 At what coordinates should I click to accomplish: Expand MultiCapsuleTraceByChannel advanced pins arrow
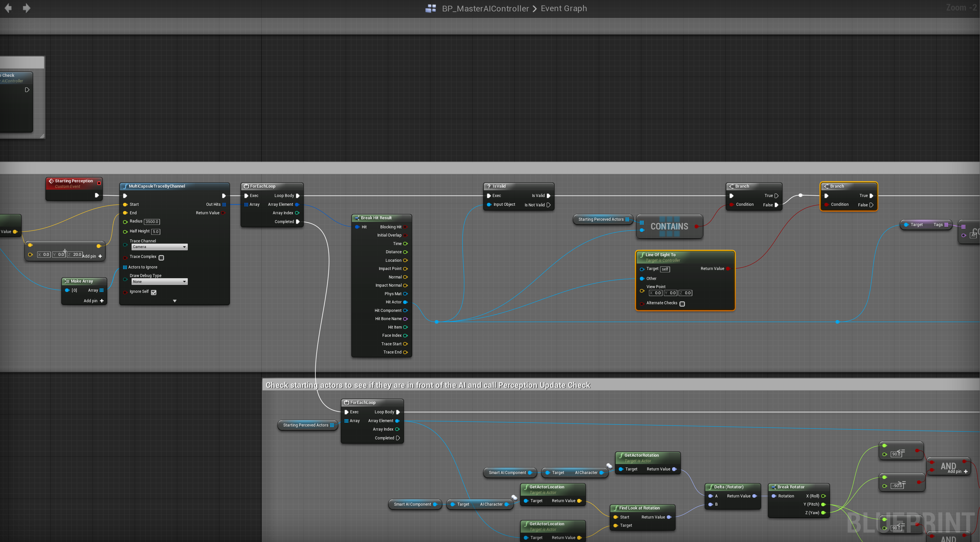[175, 301]
